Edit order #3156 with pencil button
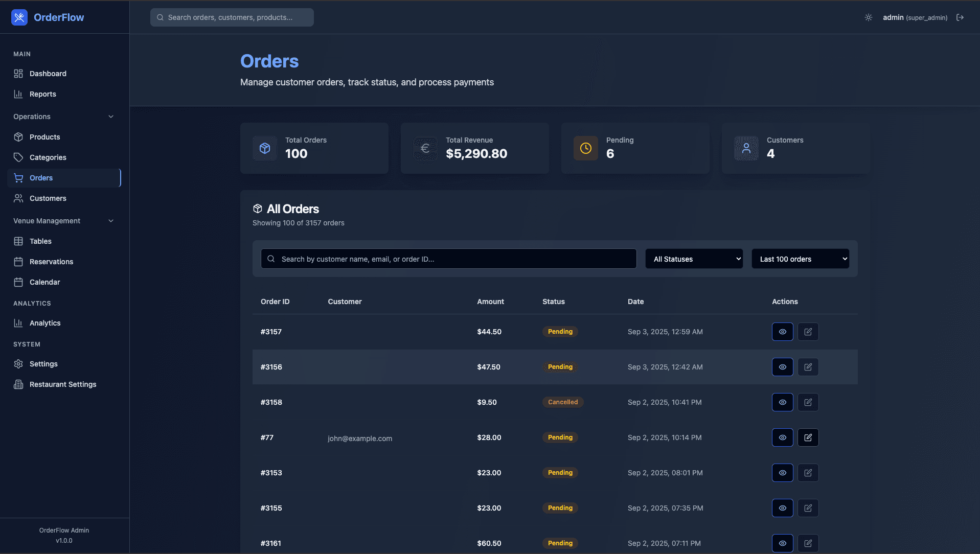 click(808, 366)
